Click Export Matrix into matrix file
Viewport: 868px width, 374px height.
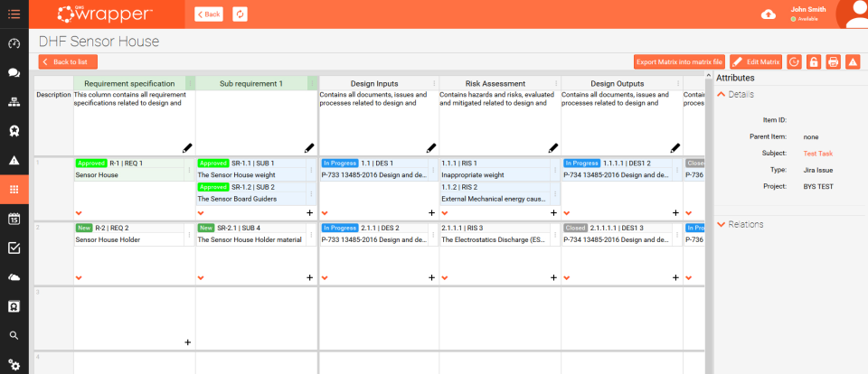pyautogui.click(x=679, y=61)
